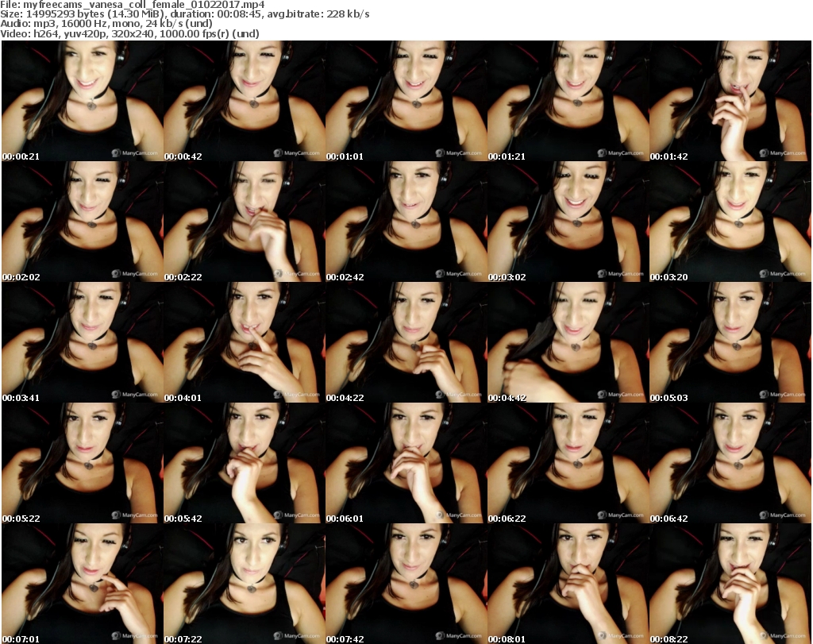This screenshot has width=813, height=644.
Task: Select the thumbnail frame at 00:03:02
Action: (x=568, y=222)
